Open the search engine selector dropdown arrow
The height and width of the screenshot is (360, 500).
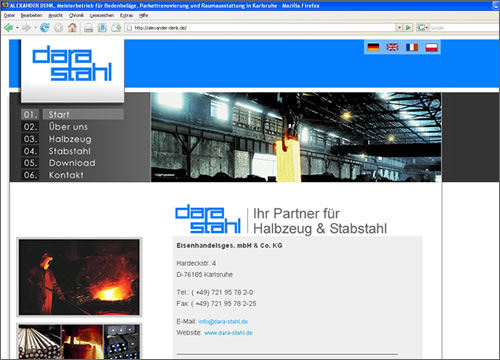tap(427, 28)
